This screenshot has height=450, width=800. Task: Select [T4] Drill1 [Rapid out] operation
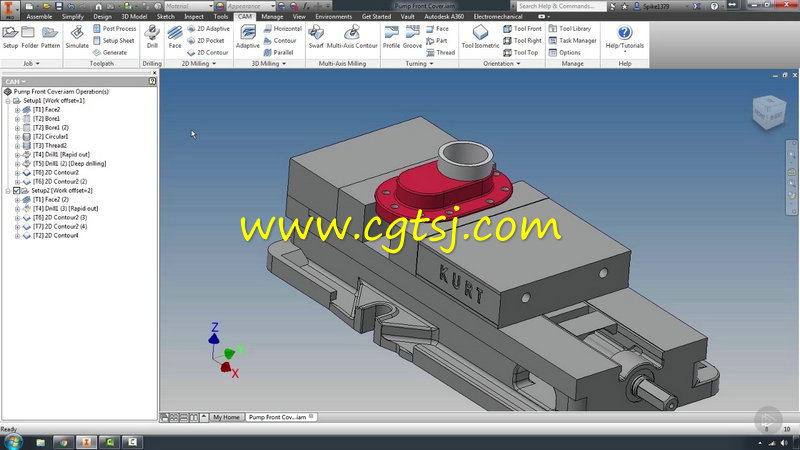61,155
